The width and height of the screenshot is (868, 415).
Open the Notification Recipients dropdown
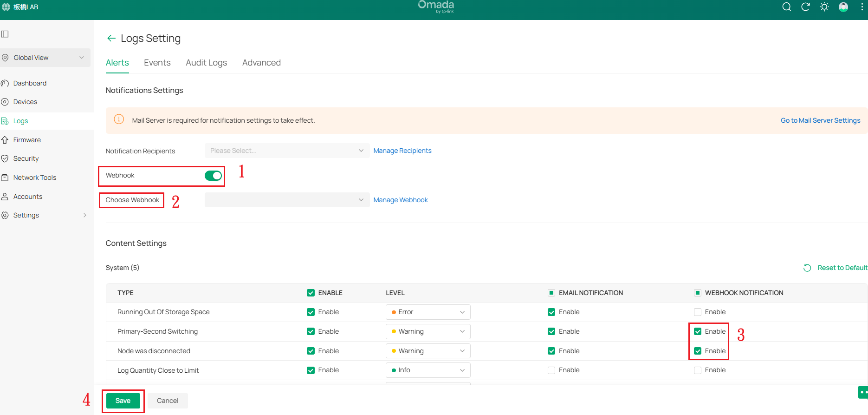tap(287, 151)
